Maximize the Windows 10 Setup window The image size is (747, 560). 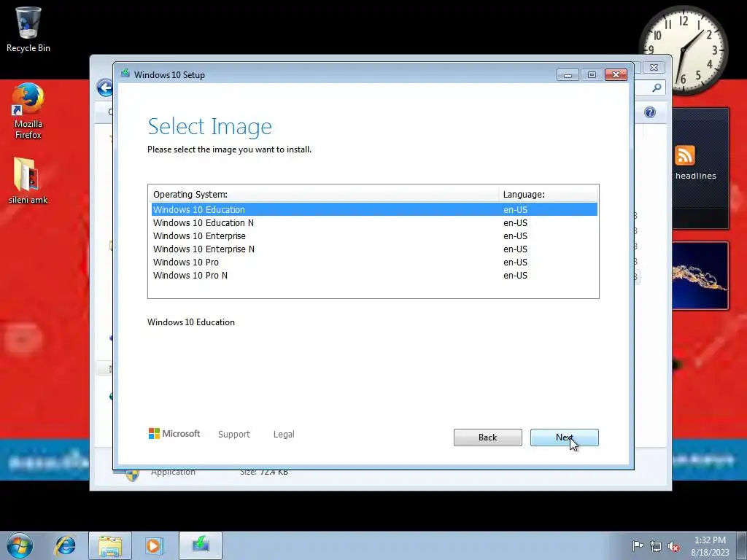coord(592,75)
